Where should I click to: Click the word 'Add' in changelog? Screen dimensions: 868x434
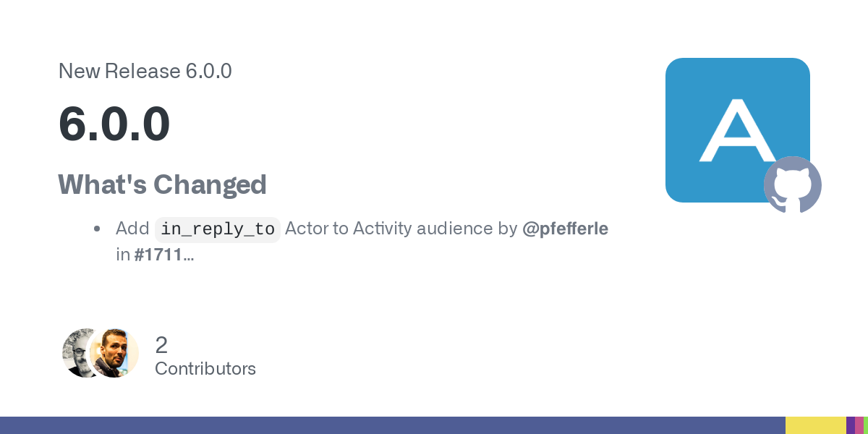(x=132, y=229)
